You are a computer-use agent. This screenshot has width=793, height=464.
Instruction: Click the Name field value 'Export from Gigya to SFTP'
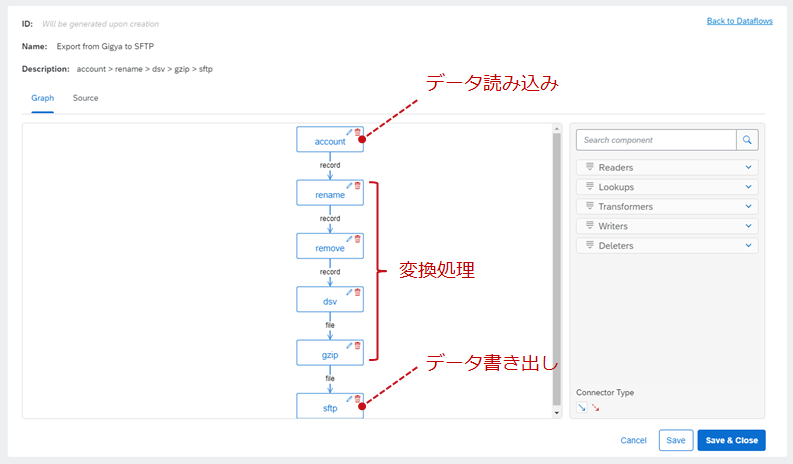pyautogui.click(x=105, y=46)
